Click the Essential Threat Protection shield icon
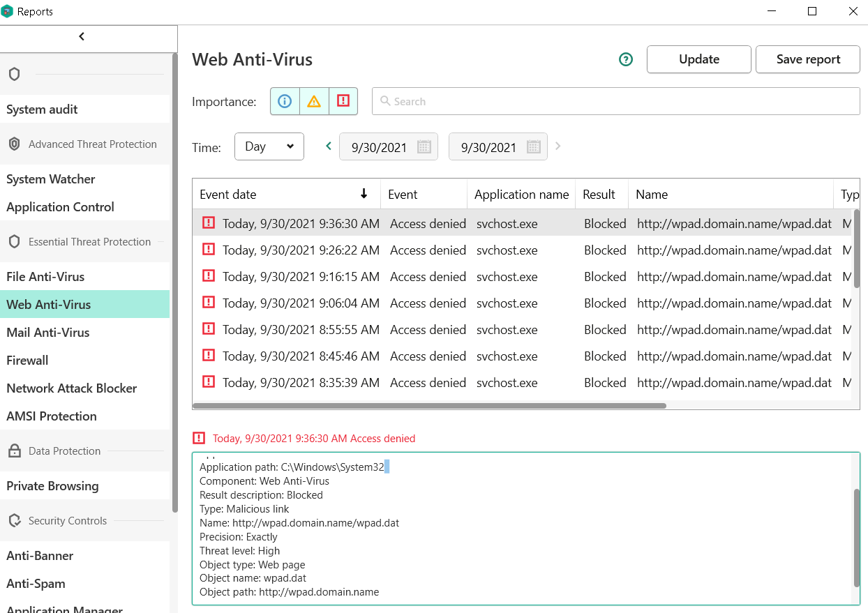This screenshot has height=613, width=868. [x=14, y=241]
